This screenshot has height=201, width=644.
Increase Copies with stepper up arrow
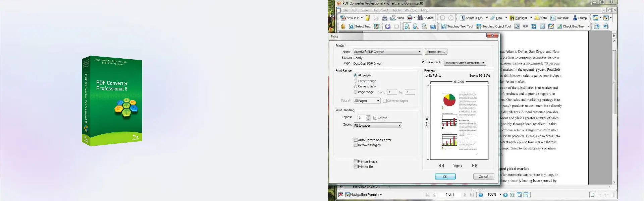[368, 117]
